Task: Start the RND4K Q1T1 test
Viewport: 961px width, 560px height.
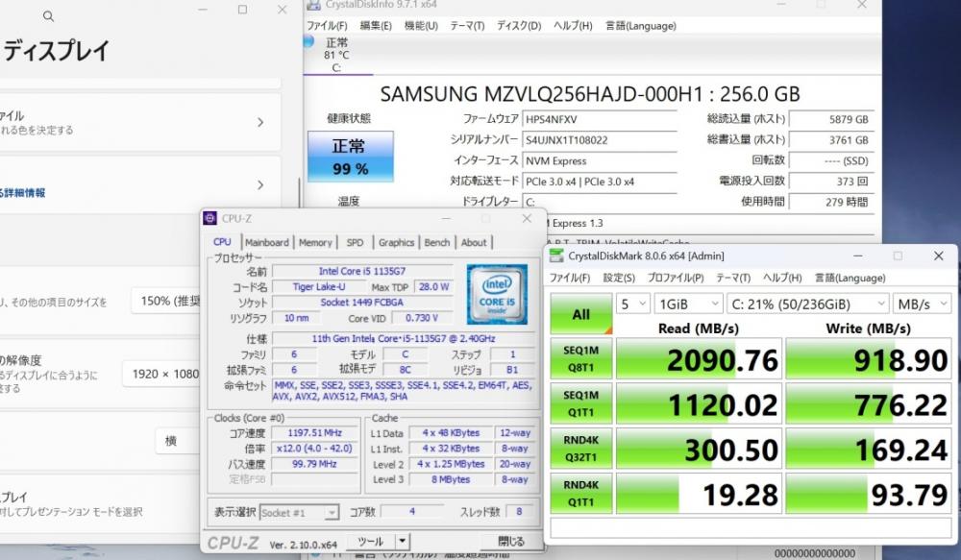Action: point(581,493)
